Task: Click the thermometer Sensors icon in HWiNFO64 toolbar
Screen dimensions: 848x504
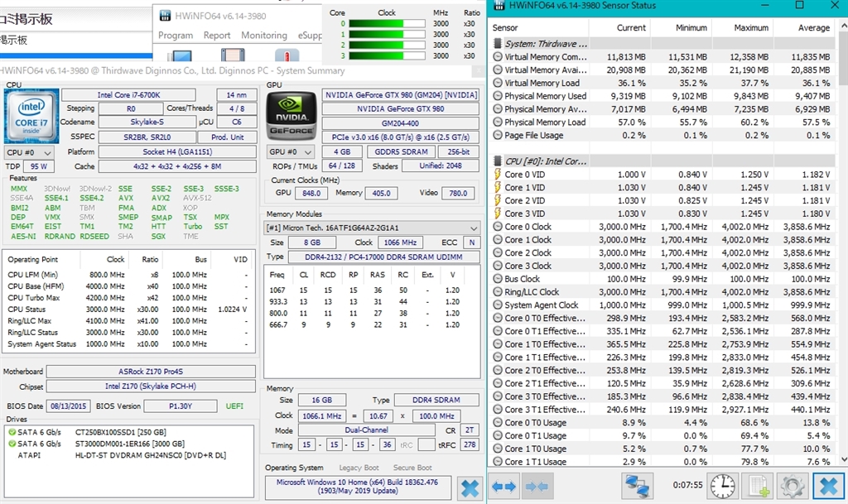Action: pos(287,55)
